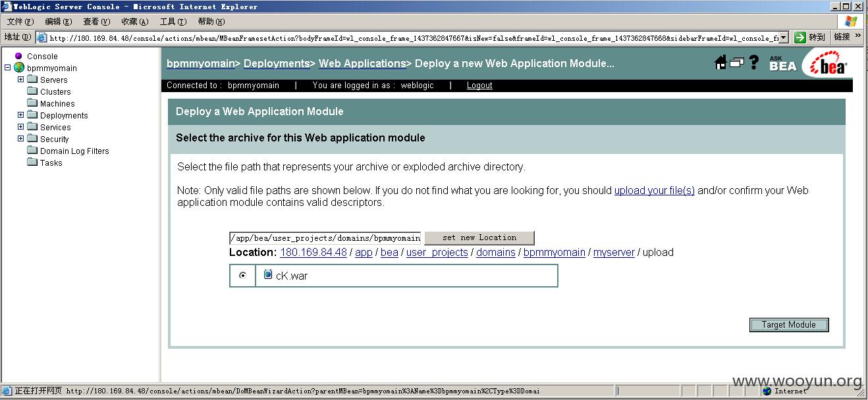
Task: Expand the Servers tree node
Action: 20,80
